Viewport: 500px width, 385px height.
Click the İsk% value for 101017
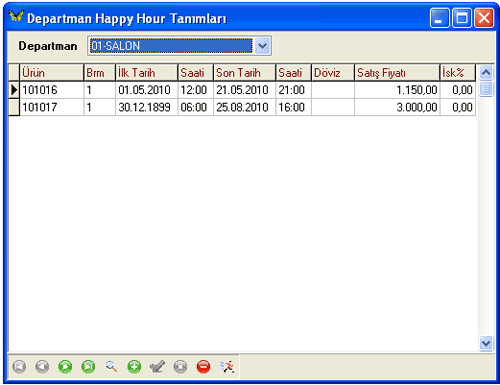[458, 107]
